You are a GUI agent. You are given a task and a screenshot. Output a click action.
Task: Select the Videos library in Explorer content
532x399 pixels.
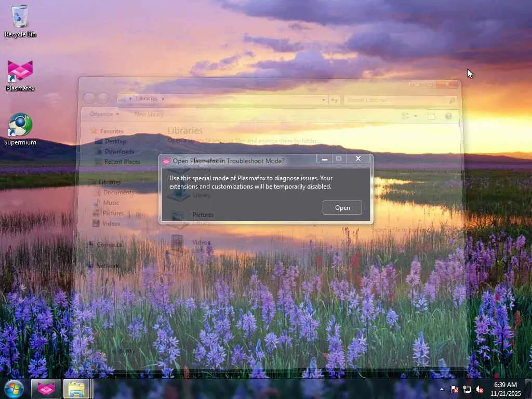[x=191, y=244]
